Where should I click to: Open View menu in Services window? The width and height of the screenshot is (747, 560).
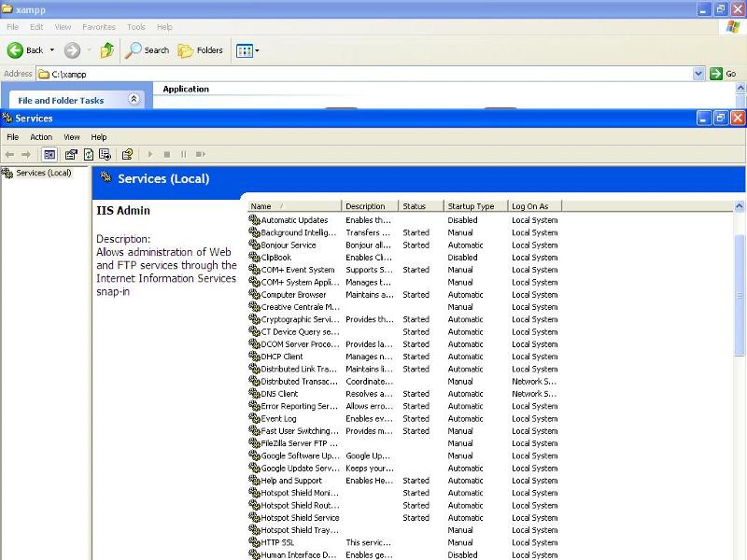click(72, 137)
